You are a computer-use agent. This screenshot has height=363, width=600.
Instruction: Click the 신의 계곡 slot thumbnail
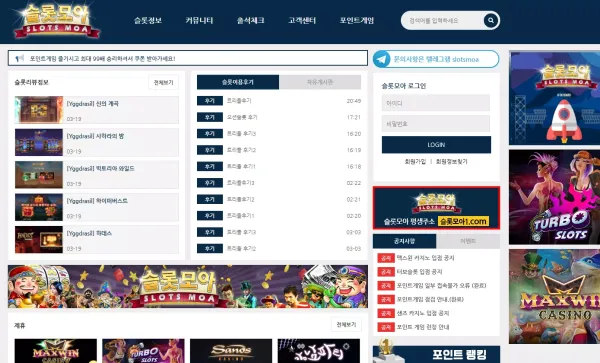tap(39, 110)
